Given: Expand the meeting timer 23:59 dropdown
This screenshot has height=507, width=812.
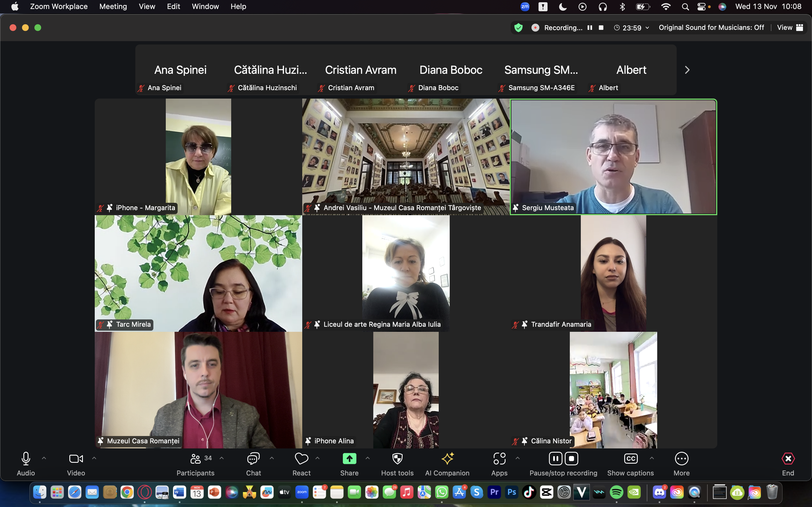Looking at the screenshot, I should pos(647,28).
